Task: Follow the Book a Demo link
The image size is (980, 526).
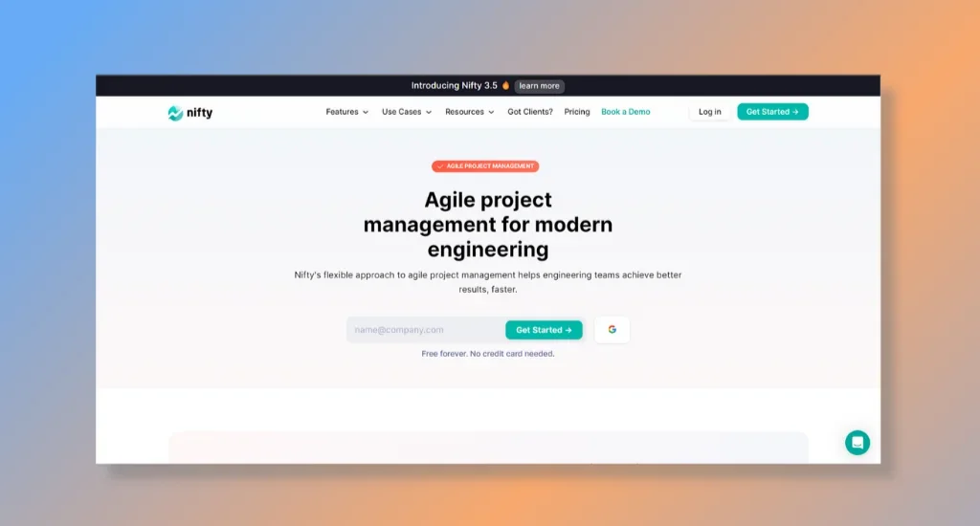Action: coord(625,112)
